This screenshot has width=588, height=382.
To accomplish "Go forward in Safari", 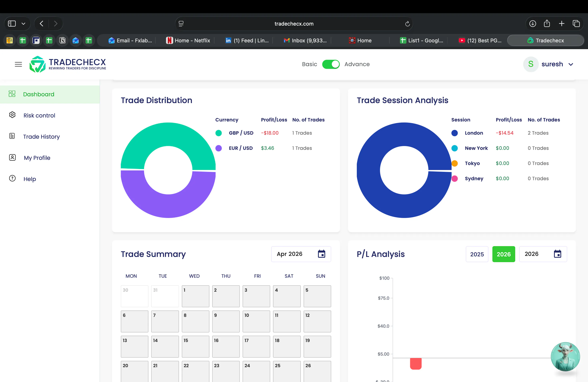I will click(x=56, y=24).
